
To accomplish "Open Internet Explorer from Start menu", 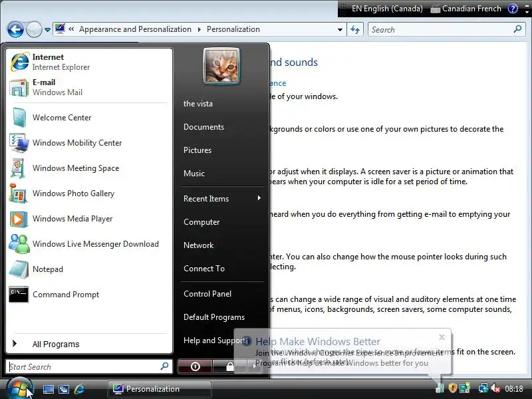I will coord(90,62).
